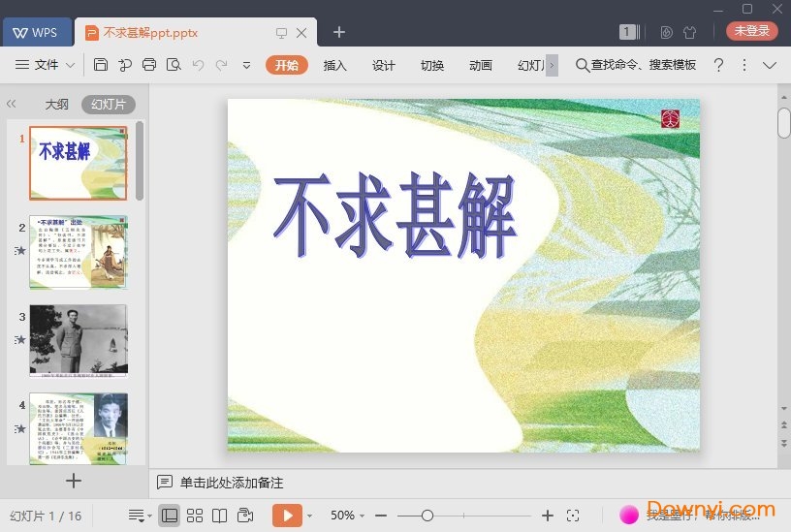791x532 pixels.
Task: Select the 幻灯片放映 ribbon tab
Action: (531, 65)
